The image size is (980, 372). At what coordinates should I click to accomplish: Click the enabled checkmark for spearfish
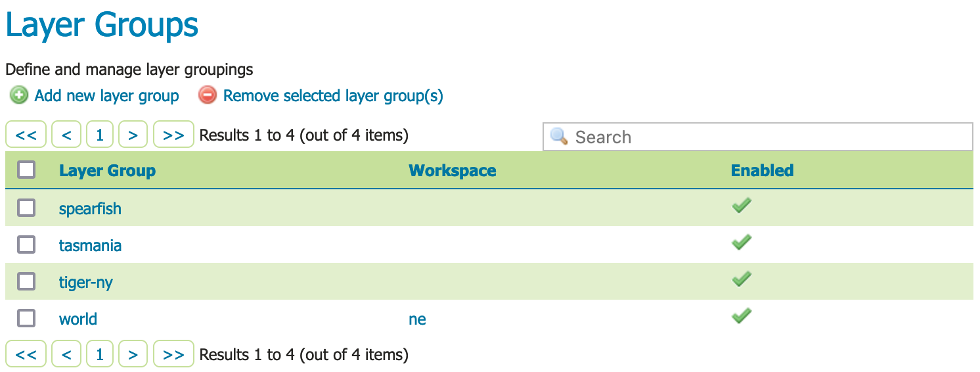tap(742, 206)
